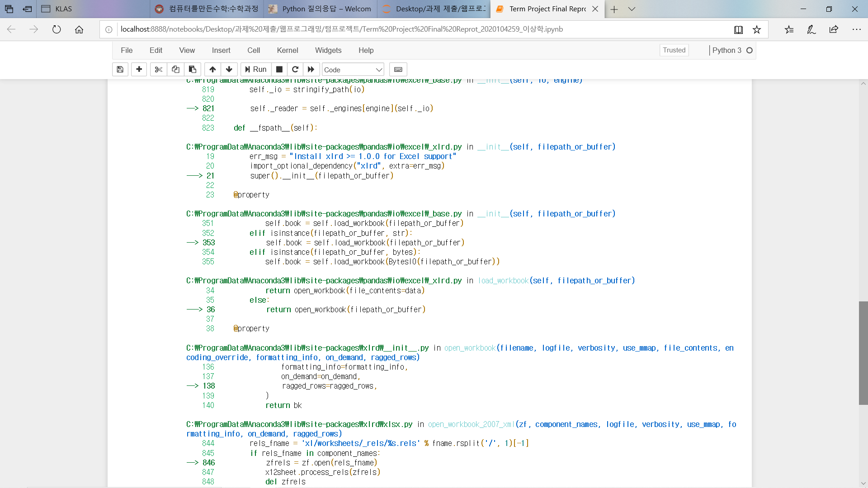Set these tabs aside icon
Viewport: 868px width, 488px height.
[x=28, y=9]
